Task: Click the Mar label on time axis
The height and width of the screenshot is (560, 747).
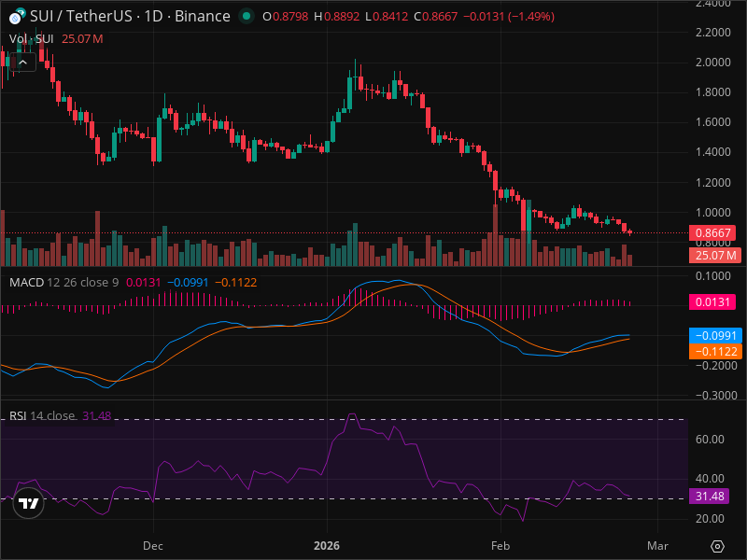Action: coord(658,546)
